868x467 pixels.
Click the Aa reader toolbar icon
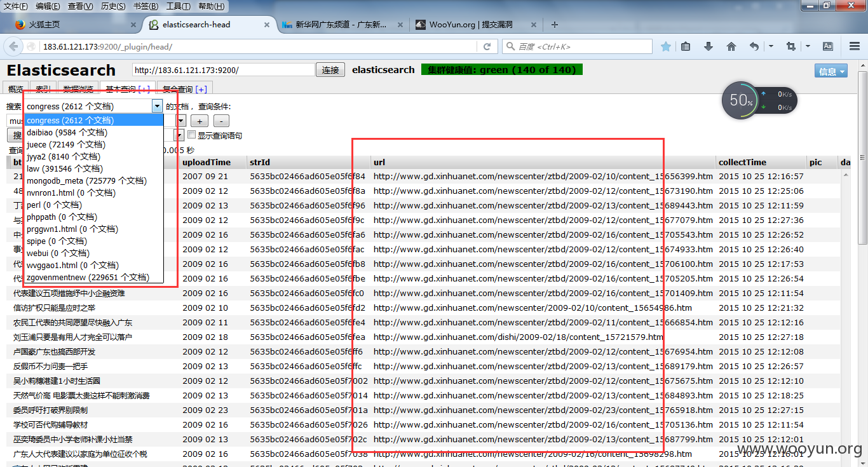coord(828,46)
